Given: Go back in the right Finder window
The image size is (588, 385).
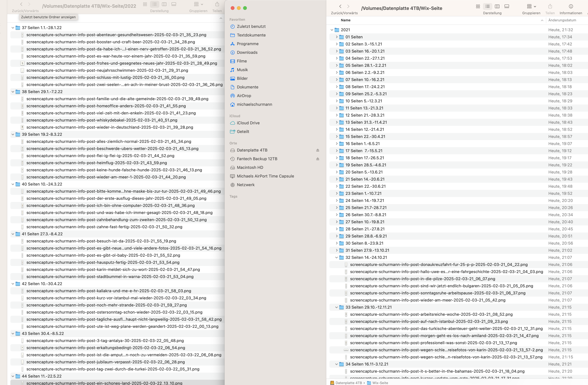Looking at the screenshot, I should click(340, 6).
